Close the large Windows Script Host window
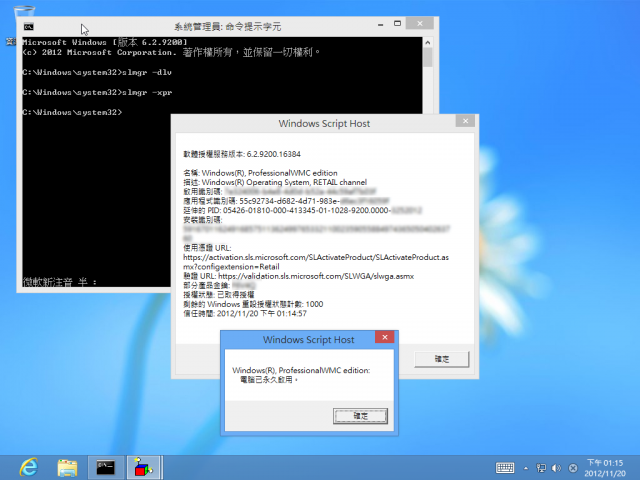640x480 pixels. point(465,121)
